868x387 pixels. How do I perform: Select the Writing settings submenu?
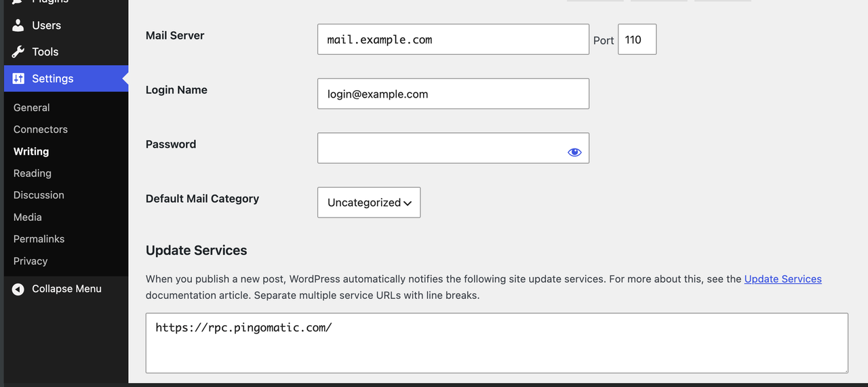[x=31, y=152]
